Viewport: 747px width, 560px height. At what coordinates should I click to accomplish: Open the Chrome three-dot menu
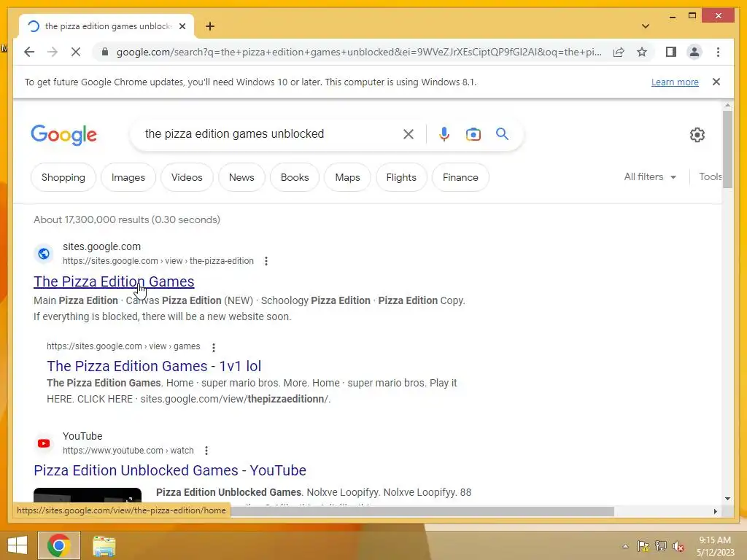pos(718,52)
